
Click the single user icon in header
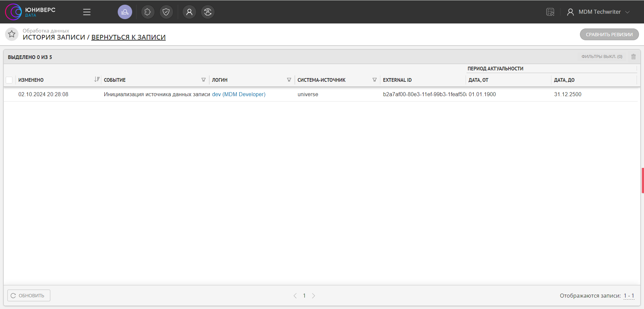(189, 12)
